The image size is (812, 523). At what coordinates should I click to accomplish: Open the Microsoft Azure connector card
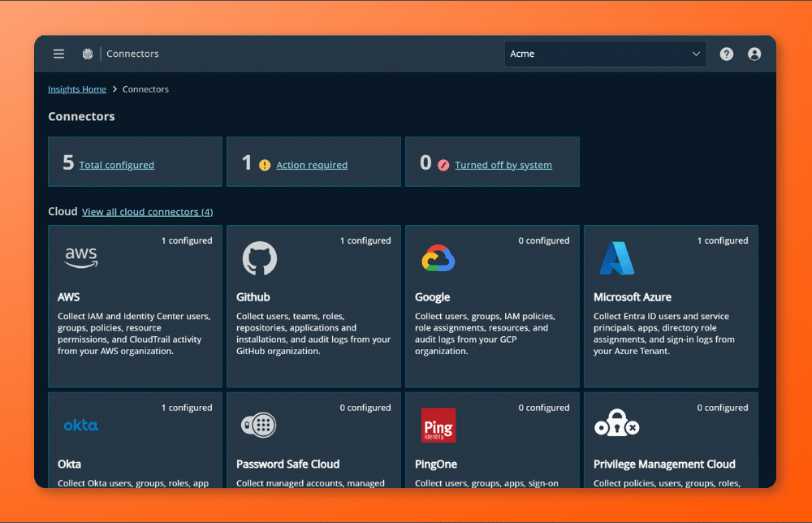coord(671,306)
